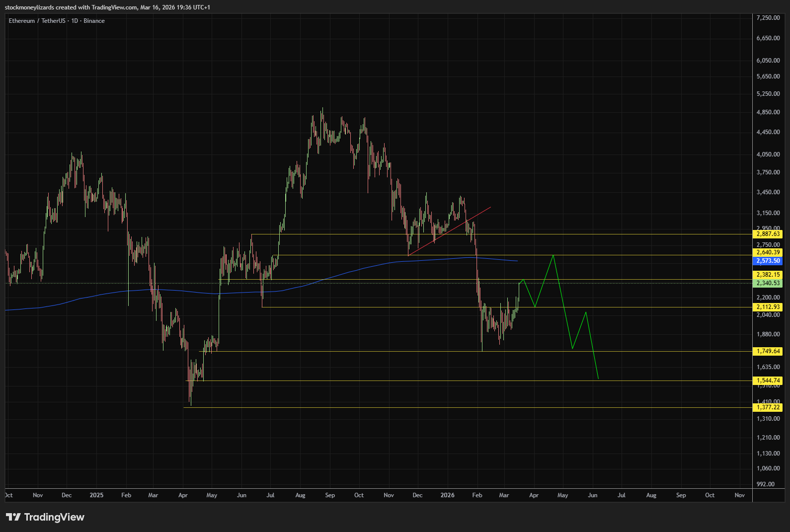Image resolution: width=790 pixels, height=532 pixels.
Task: Click the blue 2,573.50 moving average label
Action: tap(768, 261)
